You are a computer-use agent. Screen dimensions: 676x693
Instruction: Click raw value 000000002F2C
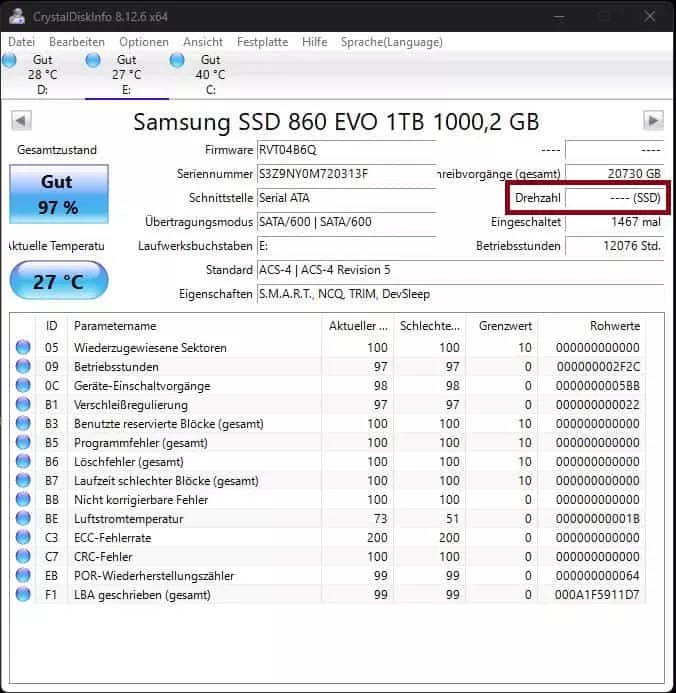click(x=598, y=367)
